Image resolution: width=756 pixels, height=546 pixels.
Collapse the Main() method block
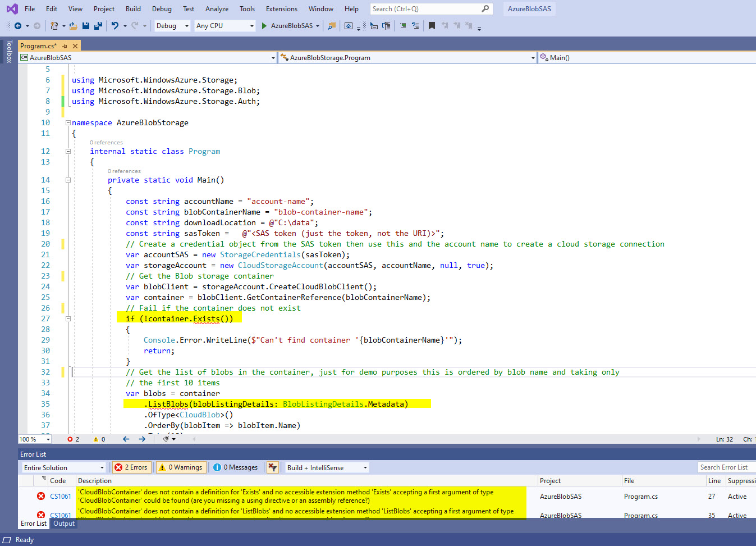coord(68,180)
